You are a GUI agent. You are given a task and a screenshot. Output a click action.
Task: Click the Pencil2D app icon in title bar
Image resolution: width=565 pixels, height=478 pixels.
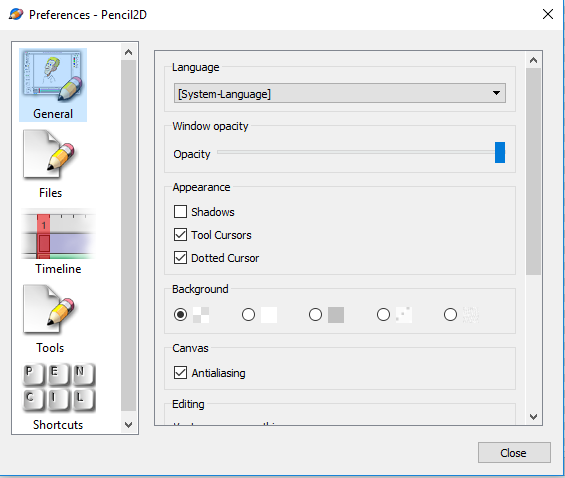pos(16,14)
